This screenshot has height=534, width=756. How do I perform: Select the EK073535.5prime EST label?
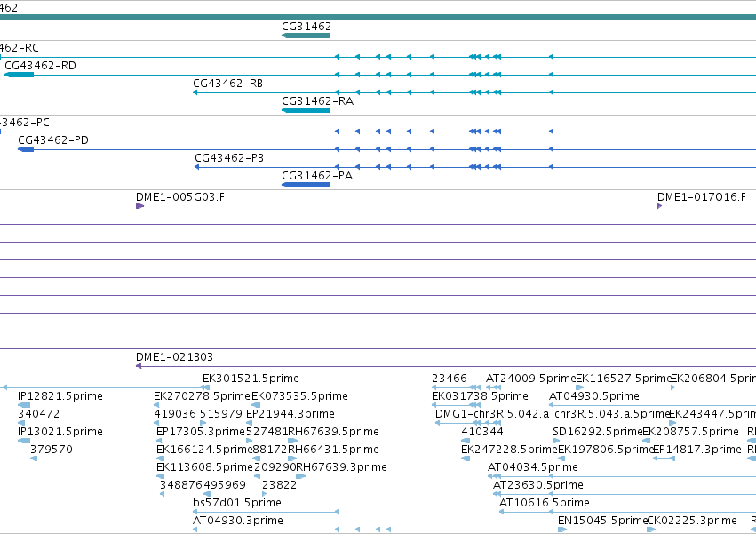click(x=300, y=396)
